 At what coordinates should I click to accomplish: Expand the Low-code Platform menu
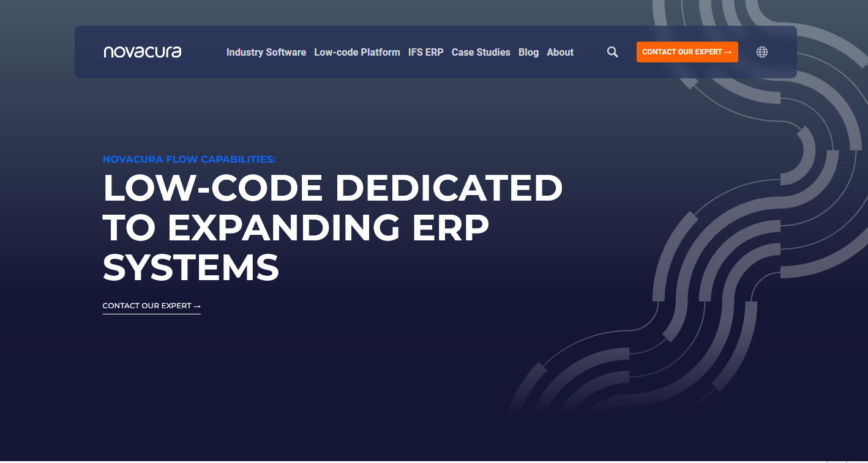(357, 52)
